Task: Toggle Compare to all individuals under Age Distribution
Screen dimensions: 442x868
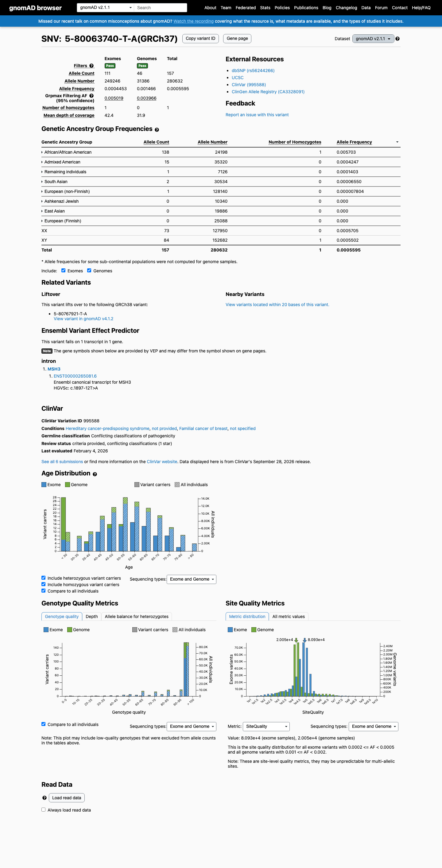Action: [x=44, y=590]
